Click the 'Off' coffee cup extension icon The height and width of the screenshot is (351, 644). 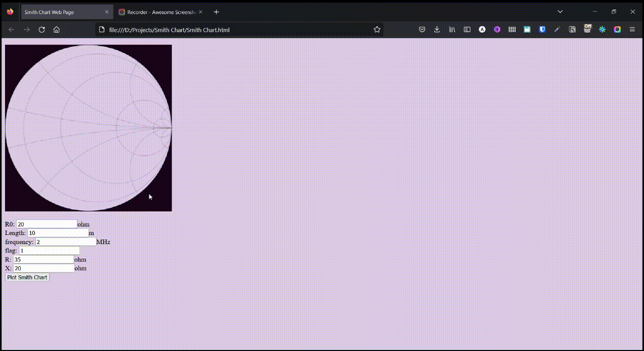click(587, 29)
